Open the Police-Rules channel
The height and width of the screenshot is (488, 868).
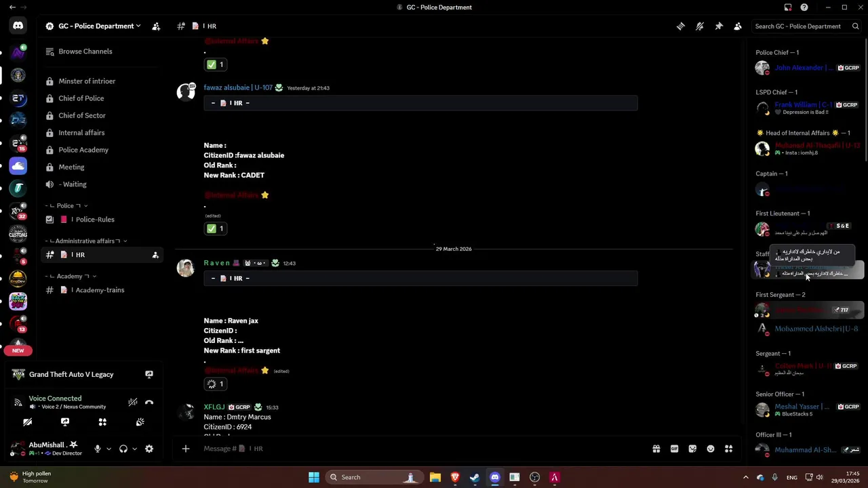(95, 220)
